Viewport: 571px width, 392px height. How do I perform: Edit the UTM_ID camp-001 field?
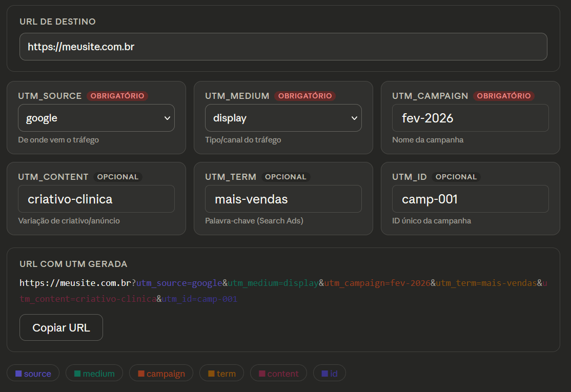point(471,199)
